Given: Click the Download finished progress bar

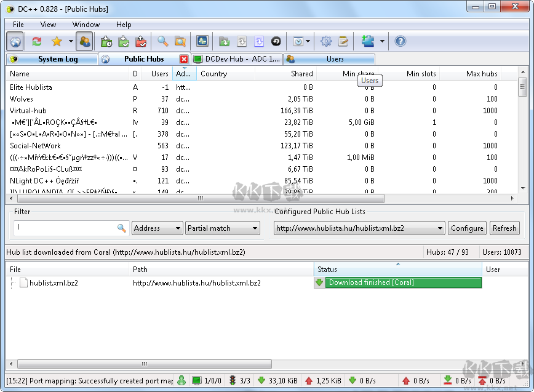Looking at the screenshot, I should pyautogui.click(x=403, y=282).
